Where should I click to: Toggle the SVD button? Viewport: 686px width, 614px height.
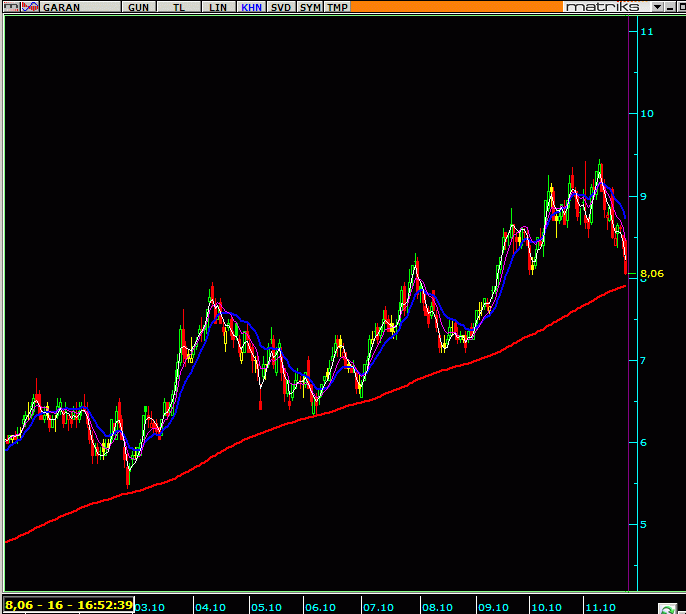pyautogui.click(x=282, y=7)
